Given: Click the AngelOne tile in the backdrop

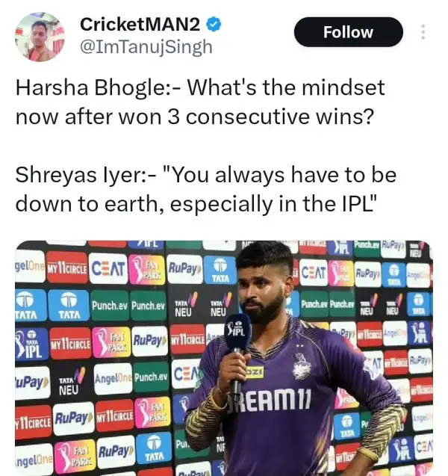Looking at the screenshot, I should [113, 379].
